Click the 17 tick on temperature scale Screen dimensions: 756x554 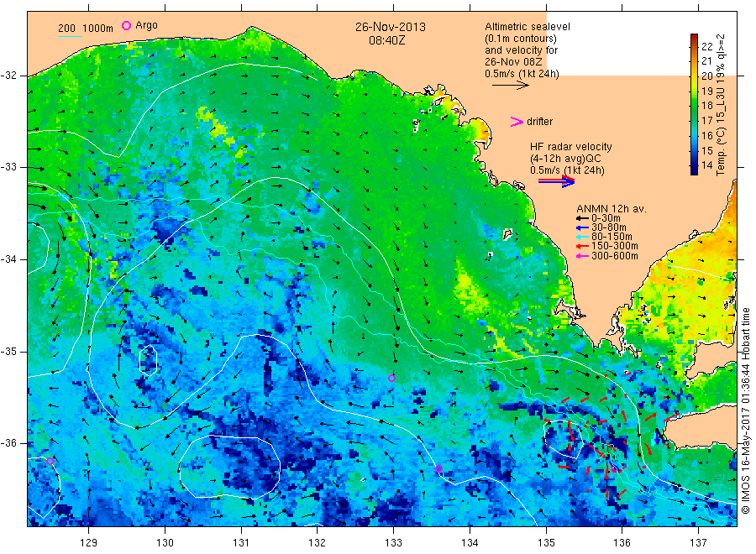(706, 120)
